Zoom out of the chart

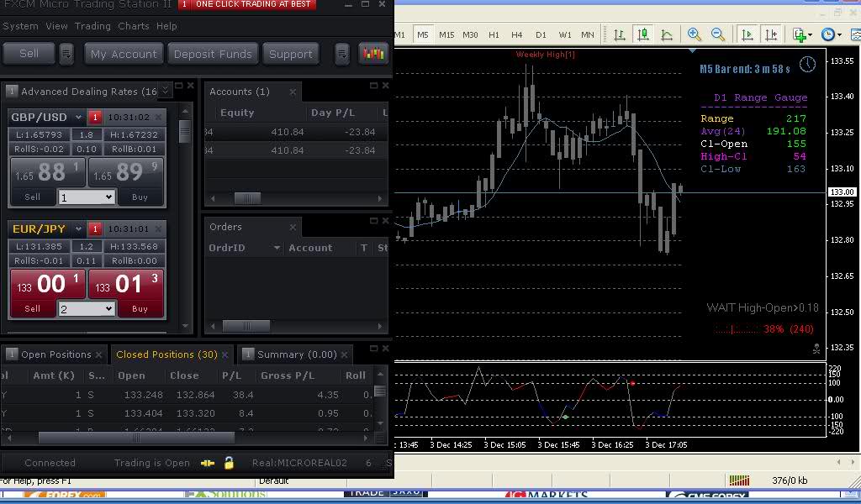718,34
